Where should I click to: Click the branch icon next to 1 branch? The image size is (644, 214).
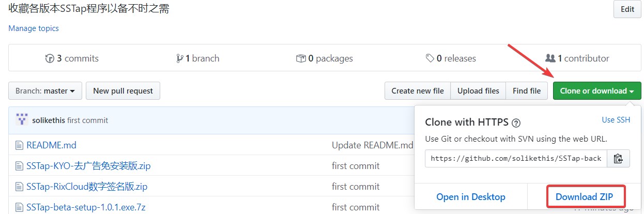tap(179, 58)
